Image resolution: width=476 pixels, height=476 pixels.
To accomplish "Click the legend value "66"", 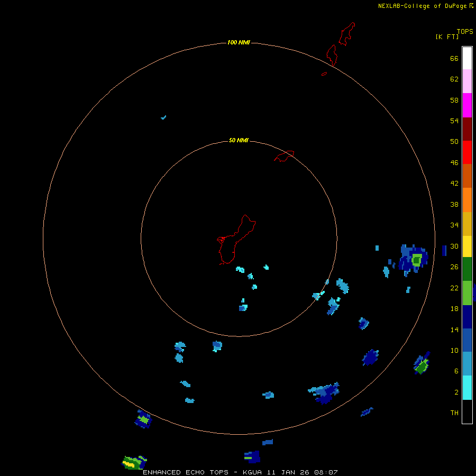I will [454, 59].
